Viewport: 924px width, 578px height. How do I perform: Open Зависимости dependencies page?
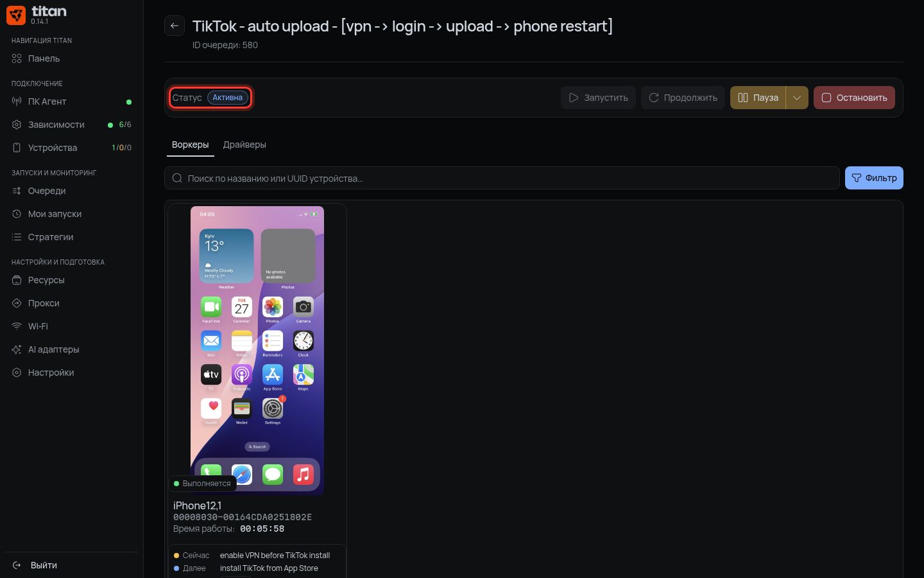point(71,125)
